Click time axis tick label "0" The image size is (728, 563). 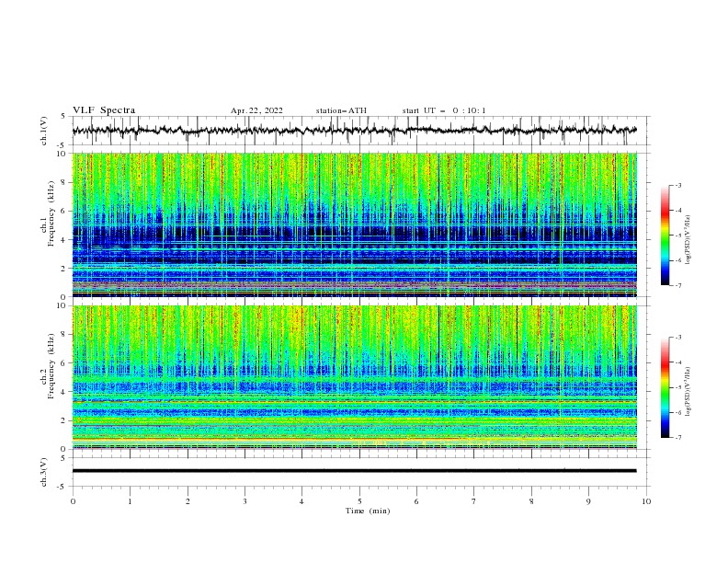(73, 501)
